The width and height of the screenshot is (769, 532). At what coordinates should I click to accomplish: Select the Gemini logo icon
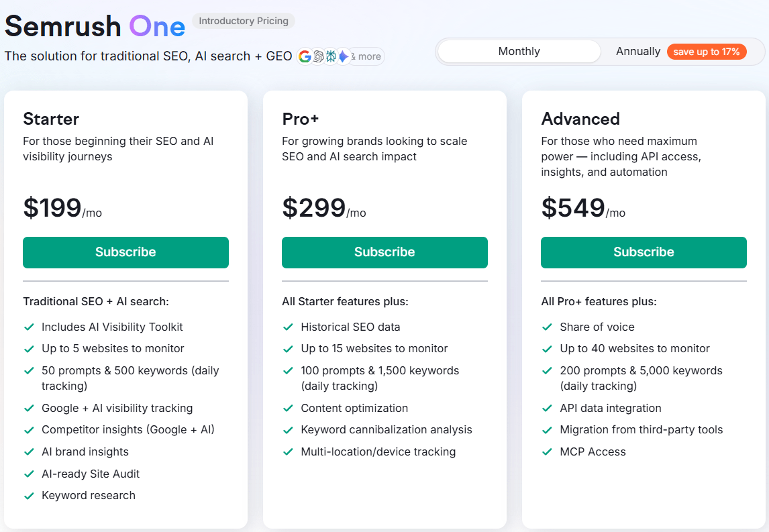[344, 56]
